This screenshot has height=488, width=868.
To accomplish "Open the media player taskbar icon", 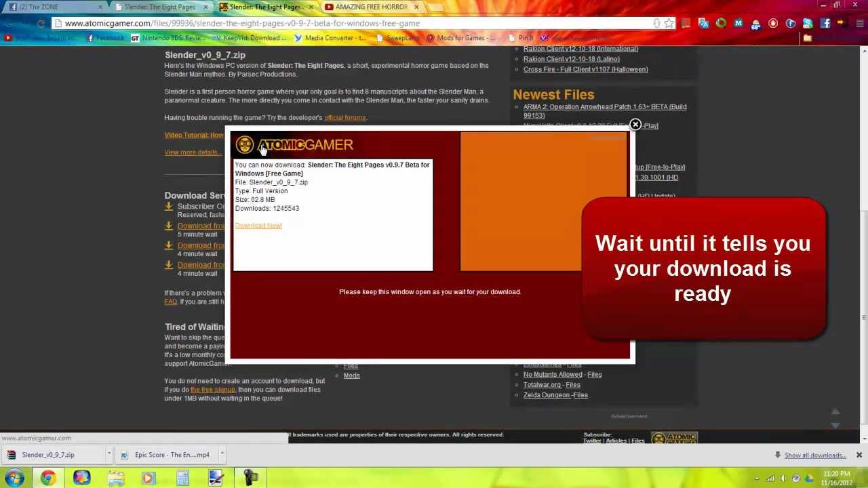I will pyautogui.click(x=149, y=478).
